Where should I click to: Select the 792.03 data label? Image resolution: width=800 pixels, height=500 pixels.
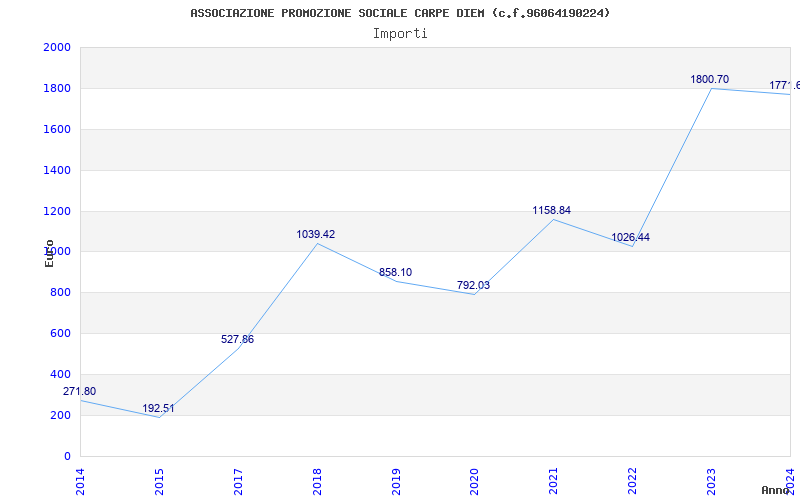click(x=473, y=285)
